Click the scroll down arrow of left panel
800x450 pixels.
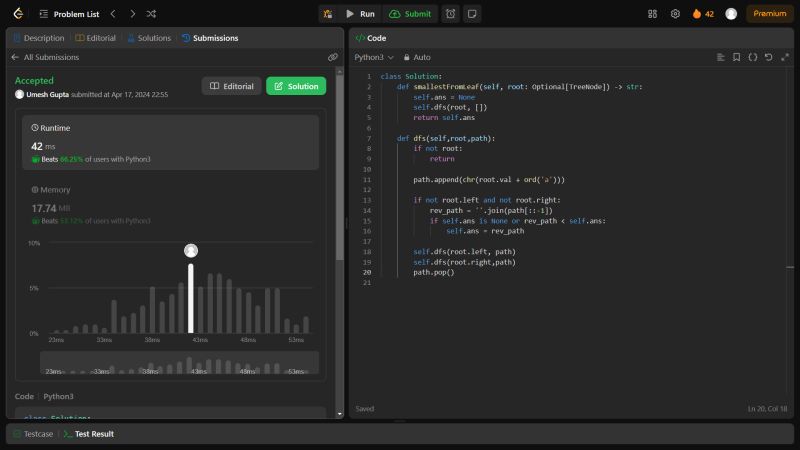click(340, 414)
